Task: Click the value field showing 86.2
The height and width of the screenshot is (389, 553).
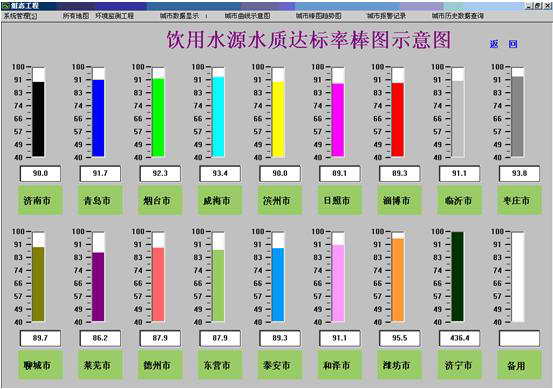Action: click(100, 338)
